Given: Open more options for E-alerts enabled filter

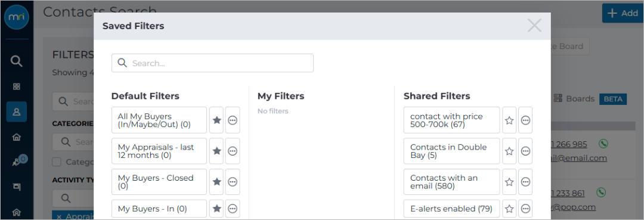Looking at the screenshot, I should (x=525, y=209).
